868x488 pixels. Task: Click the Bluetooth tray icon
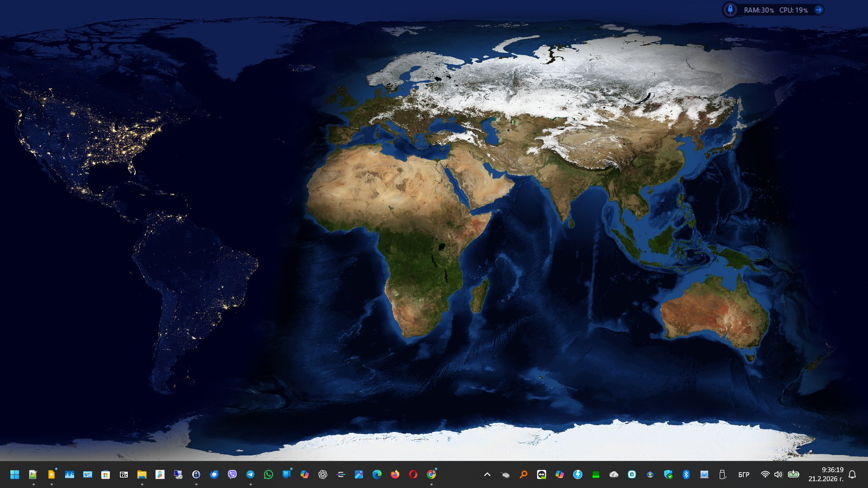(x=686, y=474)
